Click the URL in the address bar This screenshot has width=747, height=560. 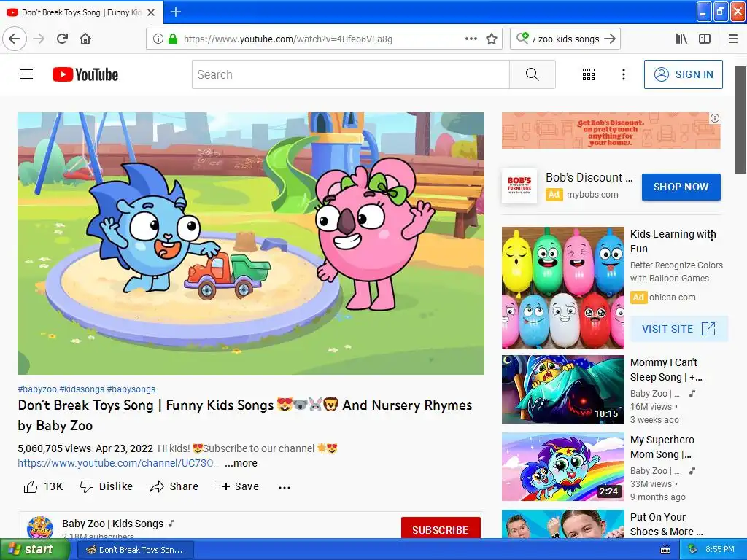coord(287,39)
